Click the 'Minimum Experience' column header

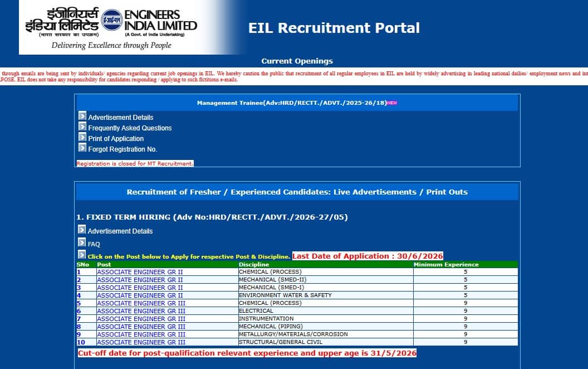click(446, 264)
